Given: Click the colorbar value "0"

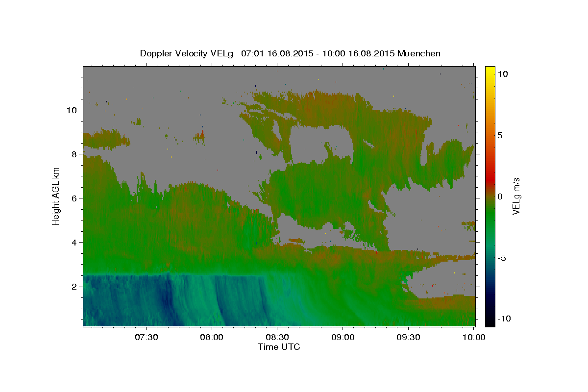Looking at the screenshot, I should coord(500,196).
